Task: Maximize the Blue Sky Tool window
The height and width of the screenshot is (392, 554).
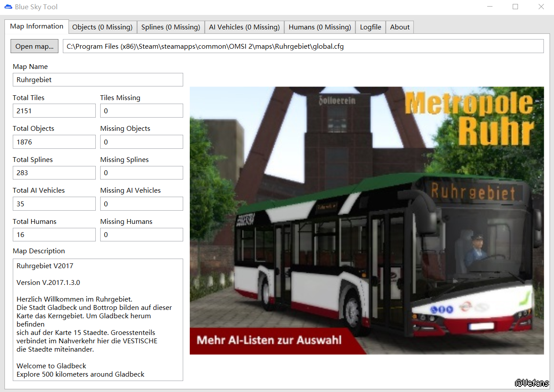Action: click(515, 7)
